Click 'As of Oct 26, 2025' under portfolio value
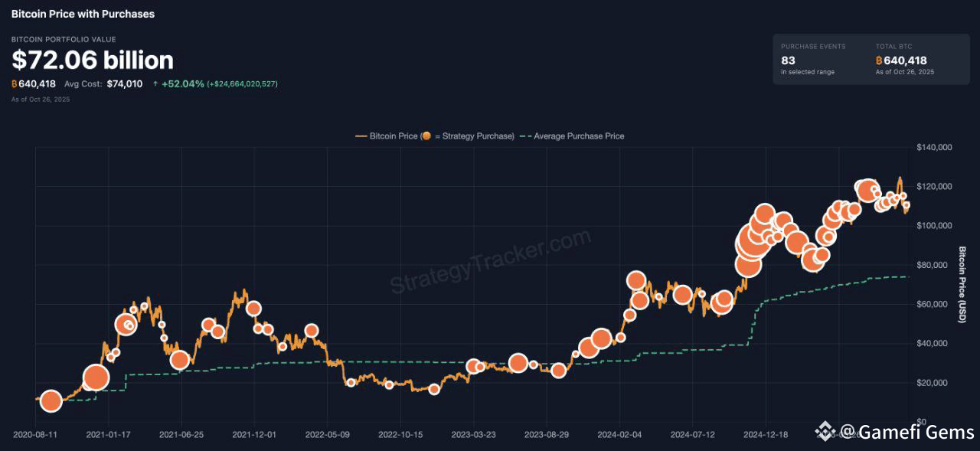Viewport: 980px width, 451px height. (40, 100)
